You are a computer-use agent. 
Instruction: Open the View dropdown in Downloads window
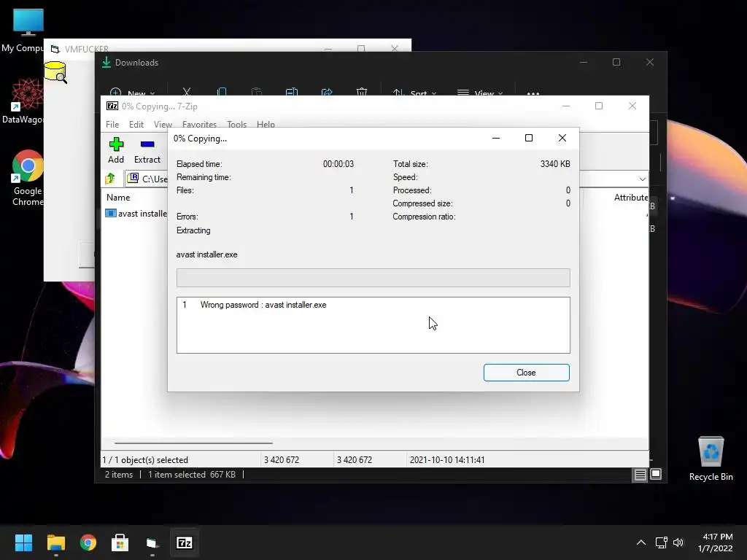pos(480,93)
